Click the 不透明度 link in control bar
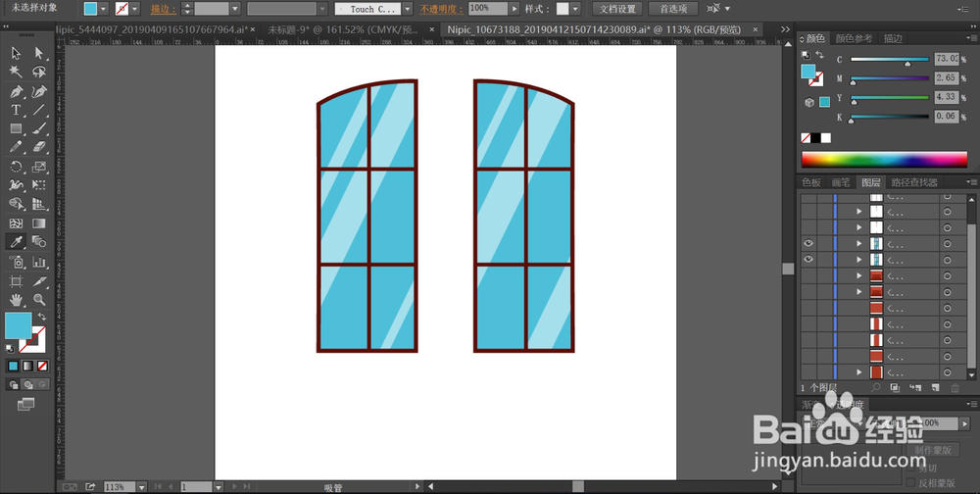The image size is (980, 494). [x=441, y=9]
